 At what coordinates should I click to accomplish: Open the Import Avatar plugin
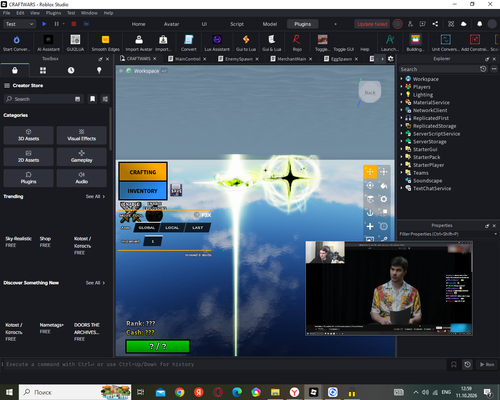(x=139, y=43)
